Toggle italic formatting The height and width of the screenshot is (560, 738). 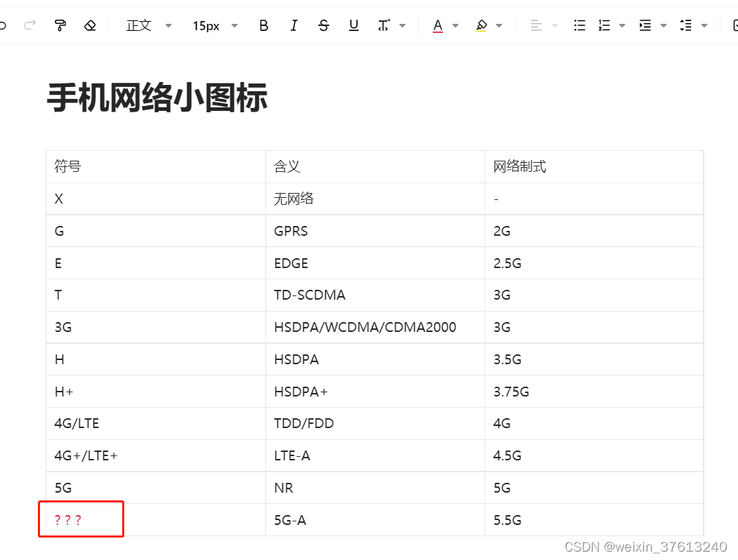tap(294, 26)
